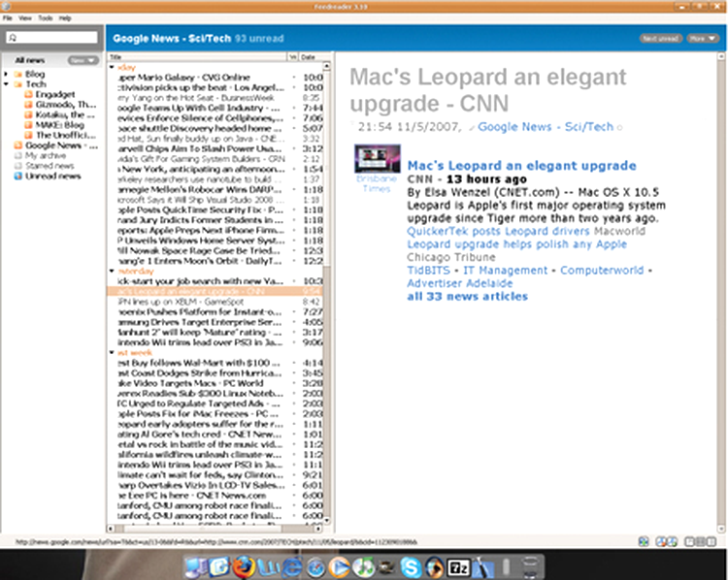
Task: Select the Super Mario Galaxy - CVG Online headline
Action: (215, 78)
